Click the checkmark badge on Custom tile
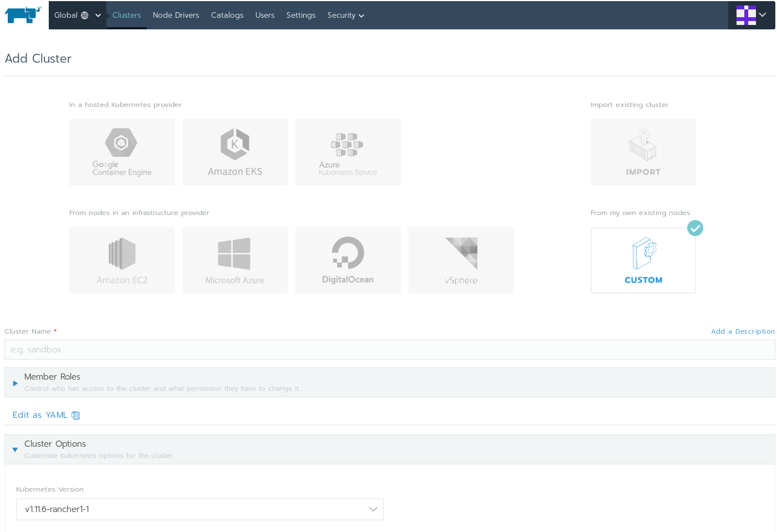 695,228
